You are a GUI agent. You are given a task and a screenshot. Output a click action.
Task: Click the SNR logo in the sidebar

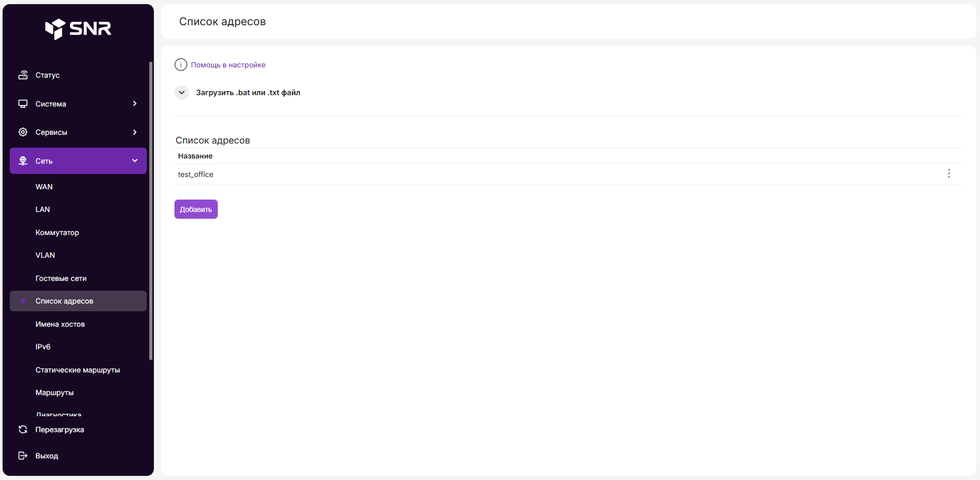[x=78, y=29]
